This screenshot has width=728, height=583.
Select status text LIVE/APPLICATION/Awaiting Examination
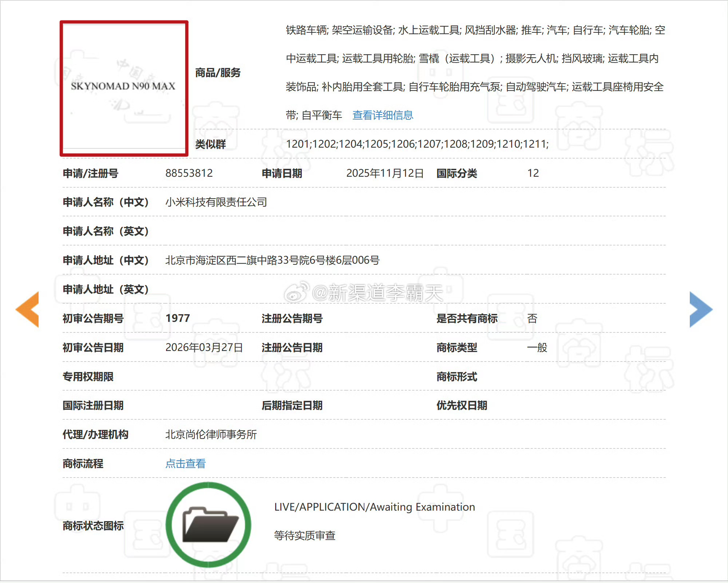click(x=375, y=507)
